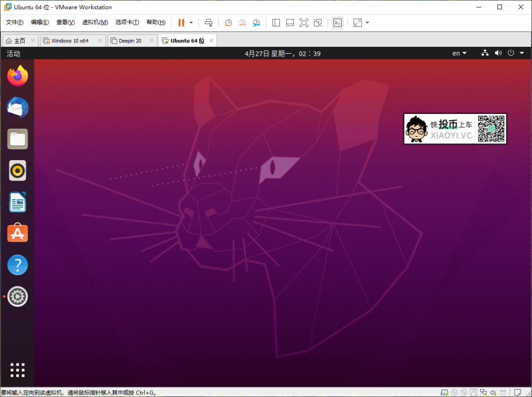Revert the VM to its last snapshot
Screen dimensions: 532x397
click(242, 23)
